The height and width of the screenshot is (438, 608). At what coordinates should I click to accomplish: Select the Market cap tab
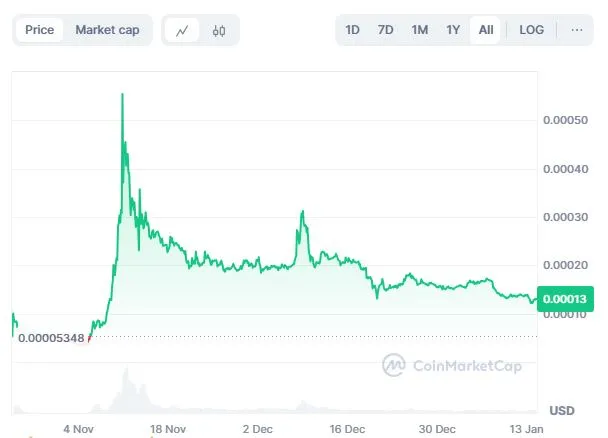(x=107, y=30)
